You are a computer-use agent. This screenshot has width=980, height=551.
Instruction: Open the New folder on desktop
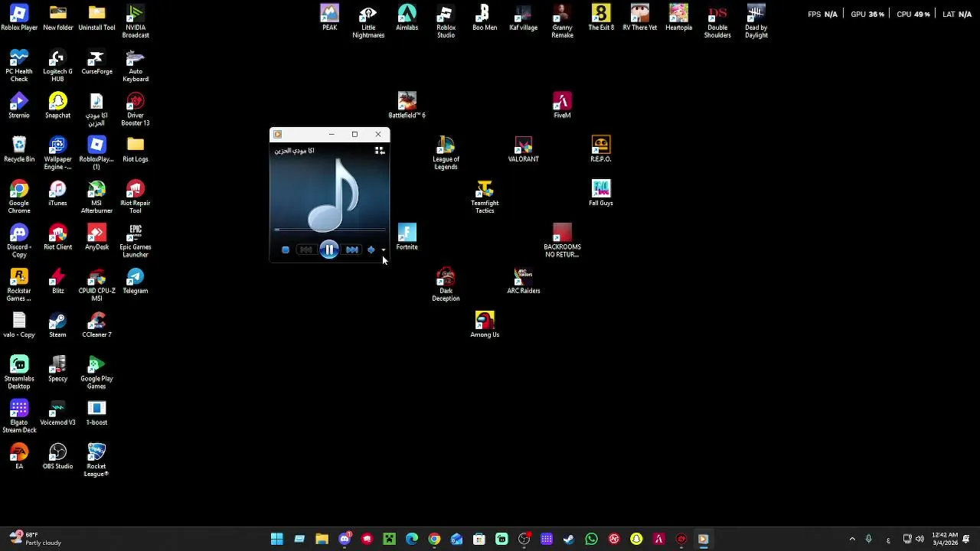(x=58, y=18)
